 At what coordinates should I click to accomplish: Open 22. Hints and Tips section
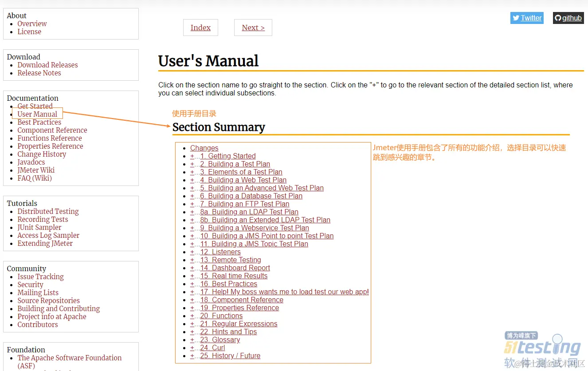pos(228,332)
